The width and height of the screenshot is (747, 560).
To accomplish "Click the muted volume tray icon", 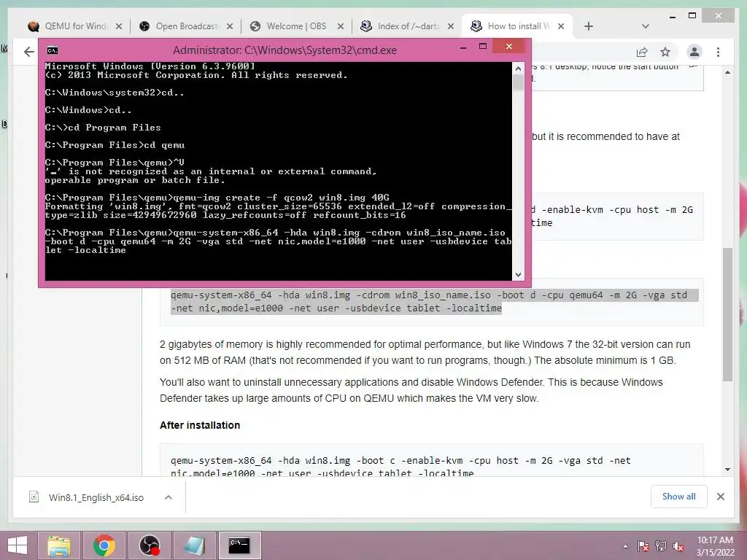I will pos(678,546).
